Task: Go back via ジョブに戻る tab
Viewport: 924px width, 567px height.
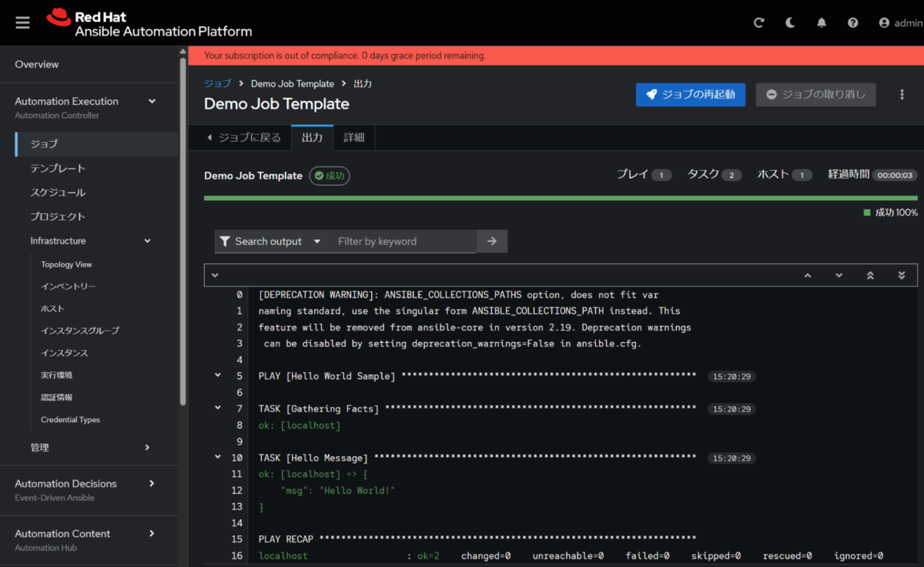Action: click(x=243, y=137)
